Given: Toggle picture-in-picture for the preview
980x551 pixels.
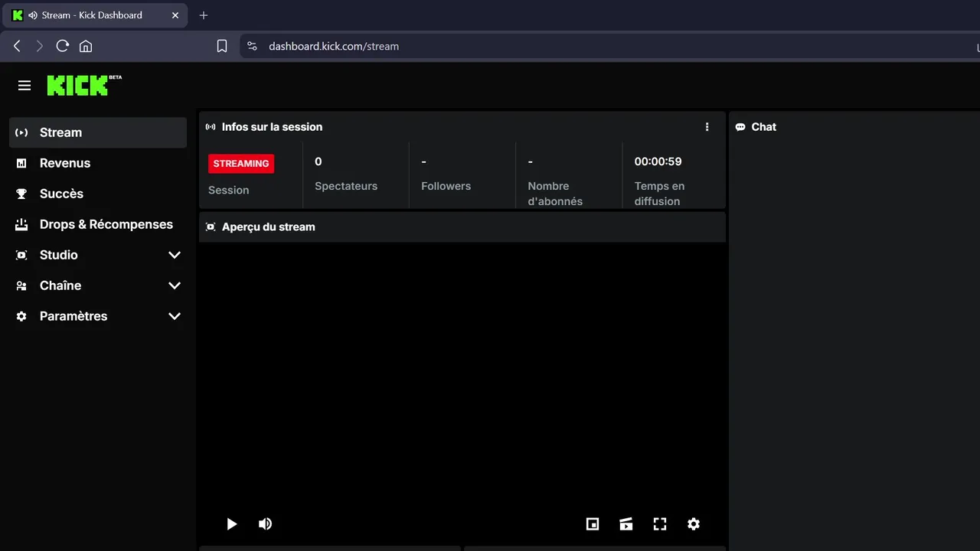Looking at the screenshot, I should (593, 524).
